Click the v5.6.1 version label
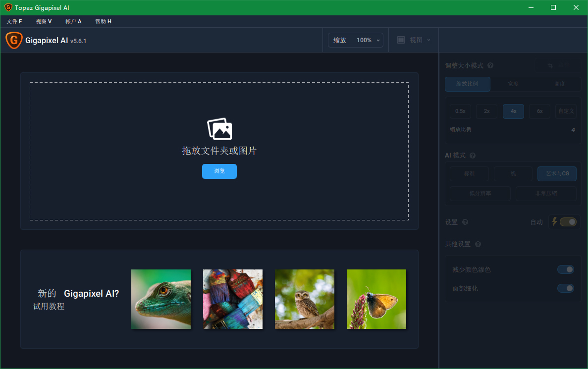The image size is (588, 369). click(78, 41)
